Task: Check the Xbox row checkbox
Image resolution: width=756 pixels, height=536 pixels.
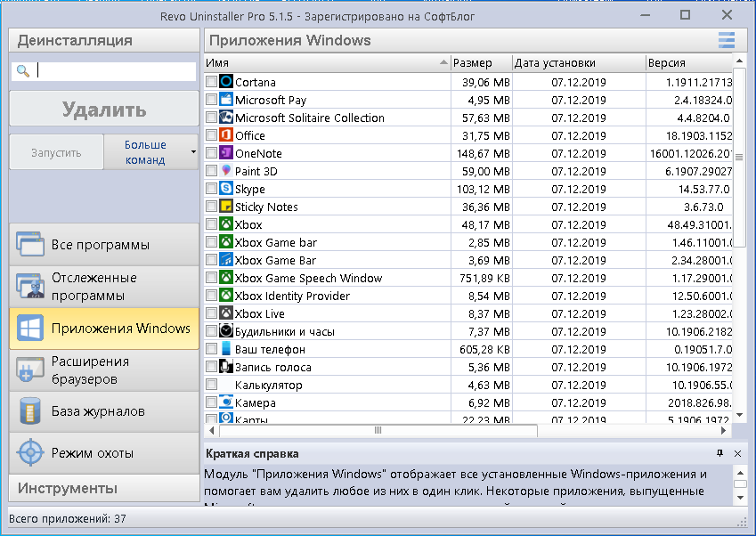Action: (x=211, y=224)
